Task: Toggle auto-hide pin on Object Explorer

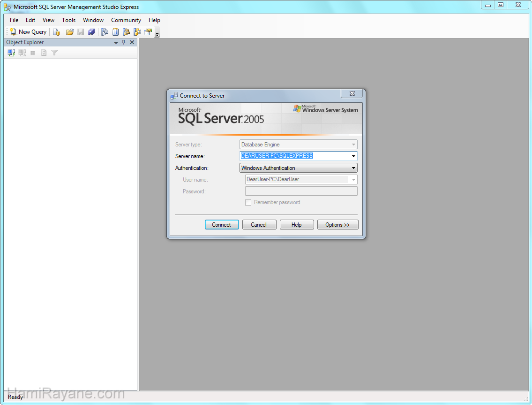Action: (123, 42)
